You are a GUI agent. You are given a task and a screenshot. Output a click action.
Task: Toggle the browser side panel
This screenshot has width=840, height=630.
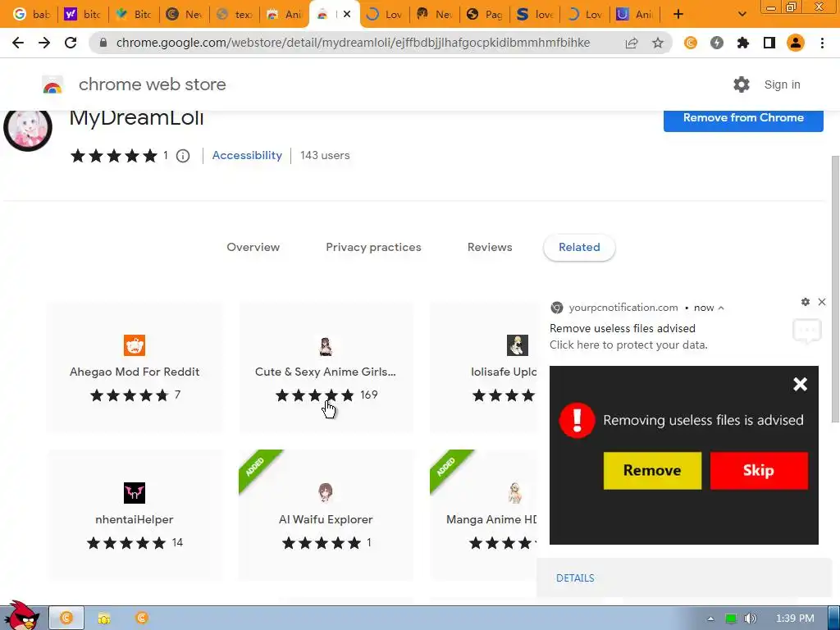(x=769, y=43)
